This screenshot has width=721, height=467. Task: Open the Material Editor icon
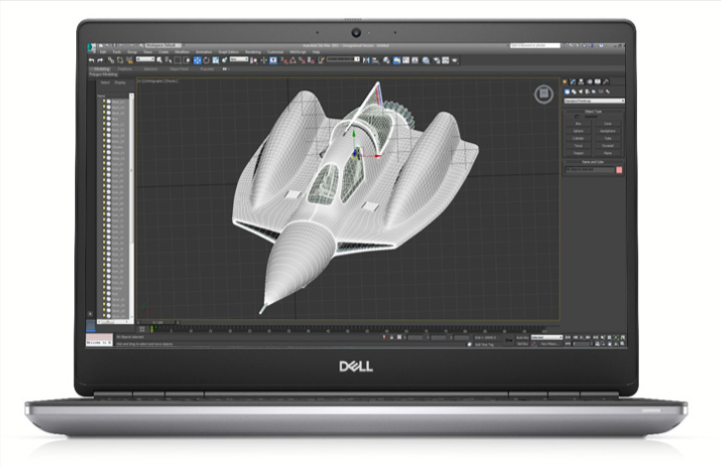tap(426, 60)
